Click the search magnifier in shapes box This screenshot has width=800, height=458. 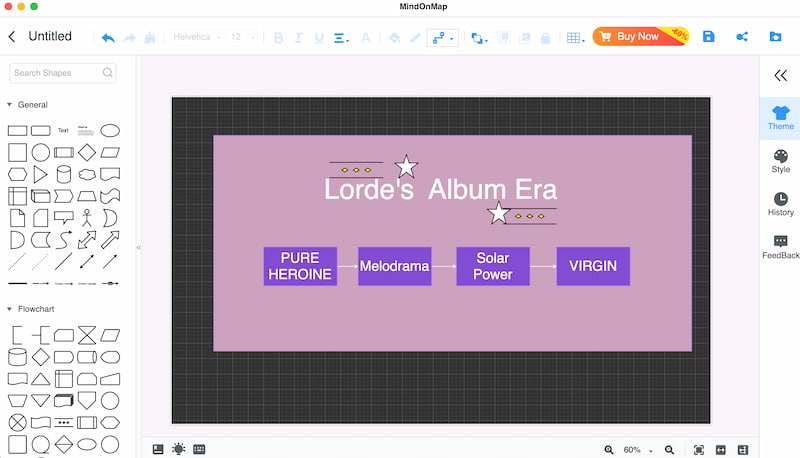pos(107,72)
